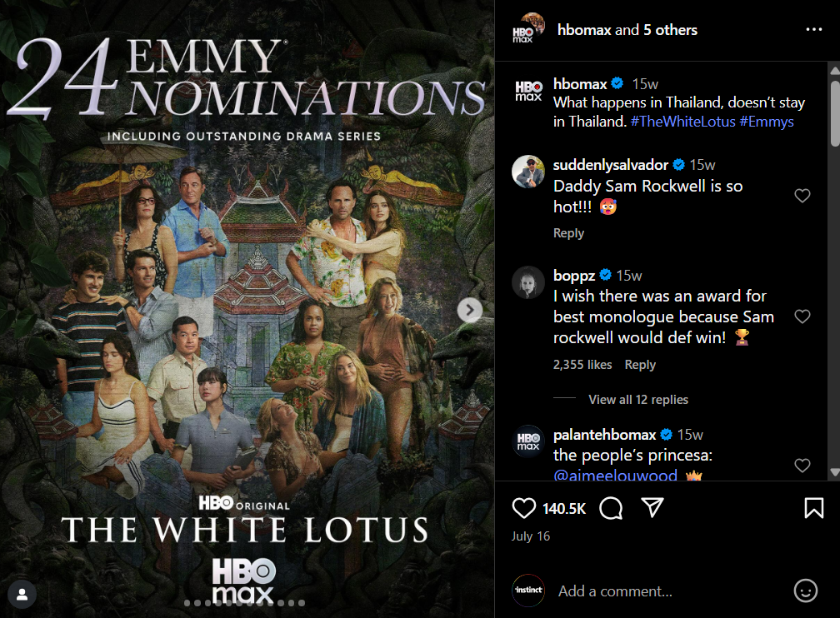
Task: Click the comments scrollbar down arrow
Action: point(834,472)
